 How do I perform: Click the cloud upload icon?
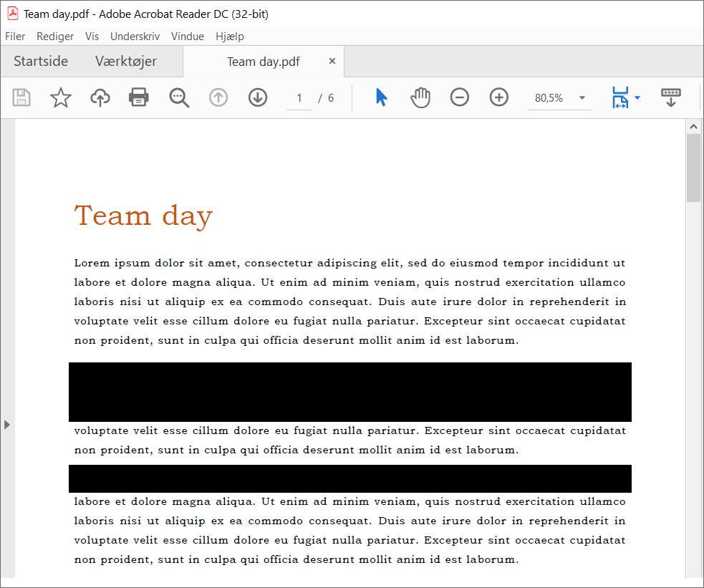pyautogui.click(x=100, y=97)
